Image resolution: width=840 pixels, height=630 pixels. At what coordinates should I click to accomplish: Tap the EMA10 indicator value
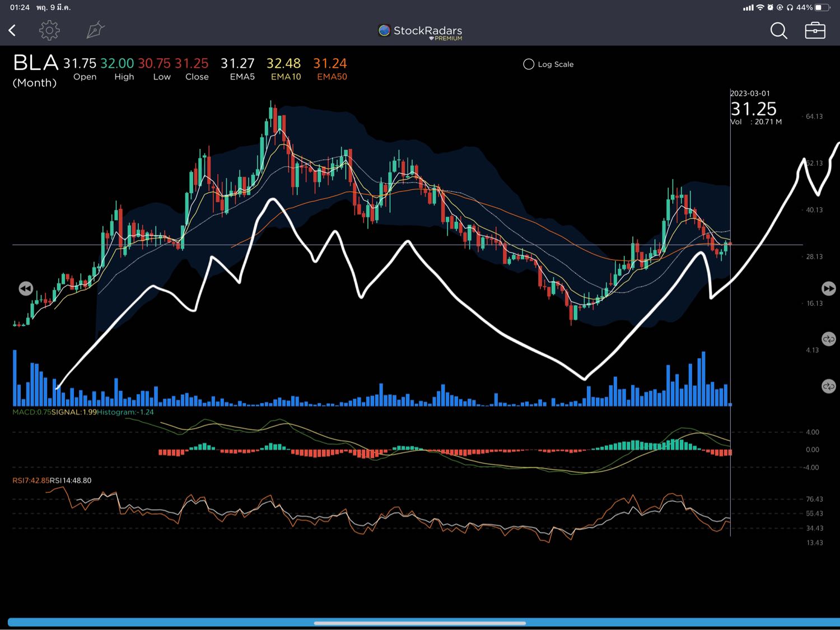click(x=283, y=64)
